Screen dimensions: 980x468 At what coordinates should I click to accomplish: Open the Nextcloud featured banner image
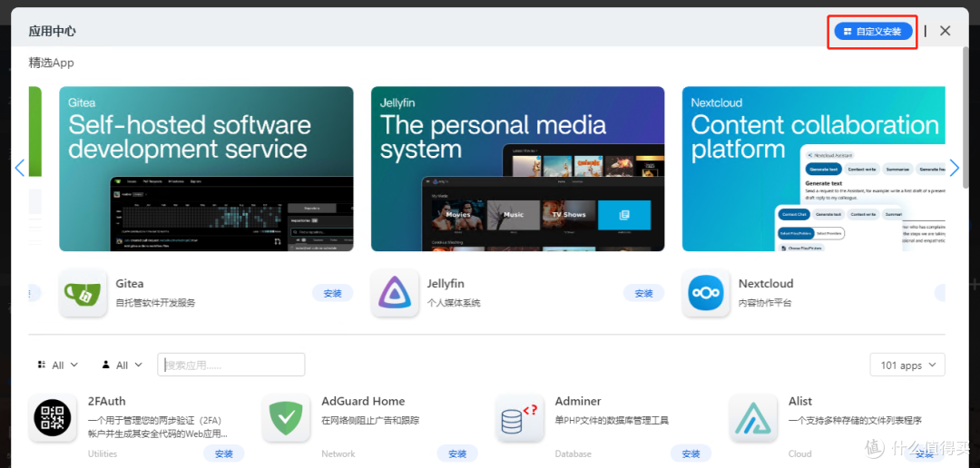(x=814, y=169)
